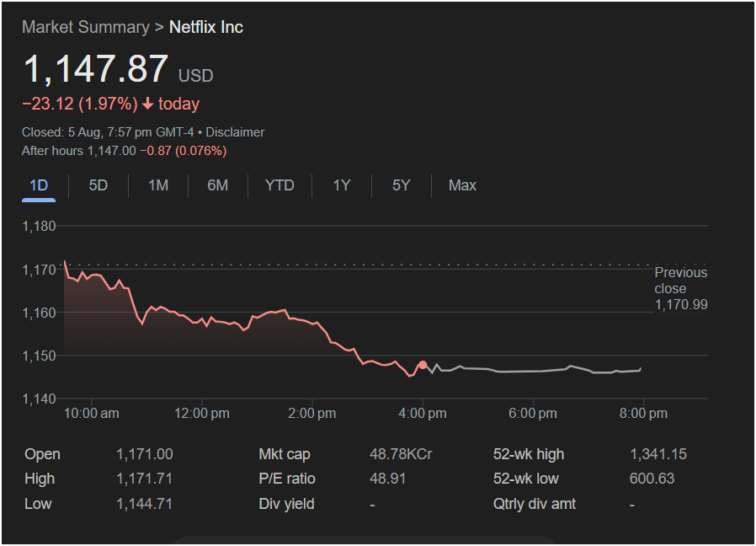Click the Low value 1,144.71

coord(144,504)
